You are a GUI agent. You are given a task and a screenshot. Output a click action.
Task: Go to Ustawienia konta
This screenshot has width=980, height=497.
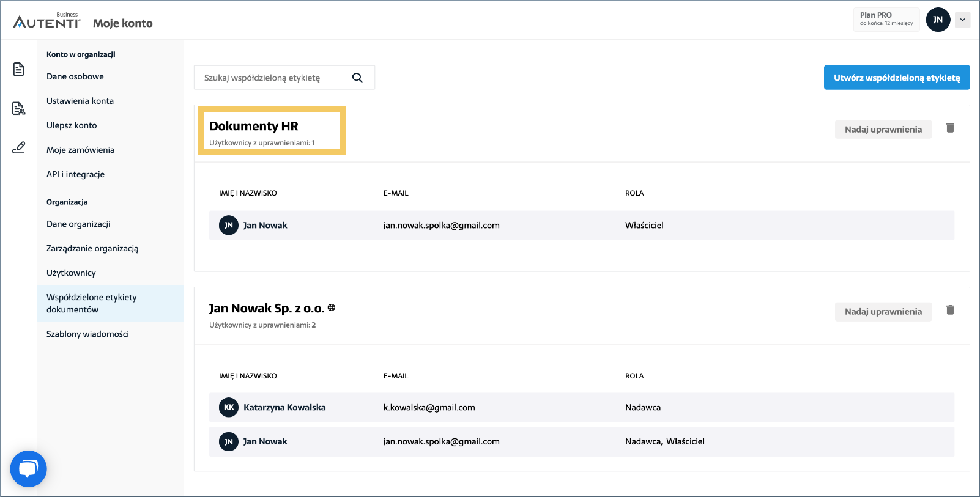(80, 101)
